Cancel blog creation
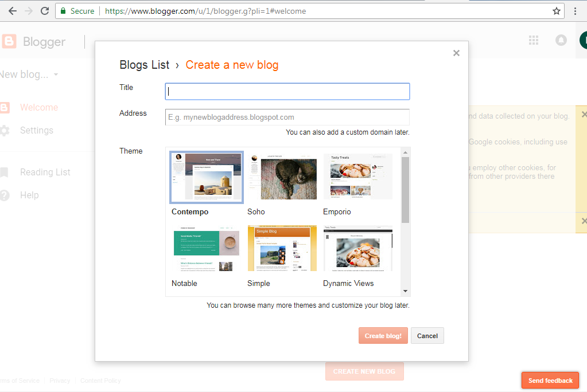This screenshot has width=587, height=392. [427, 336]
